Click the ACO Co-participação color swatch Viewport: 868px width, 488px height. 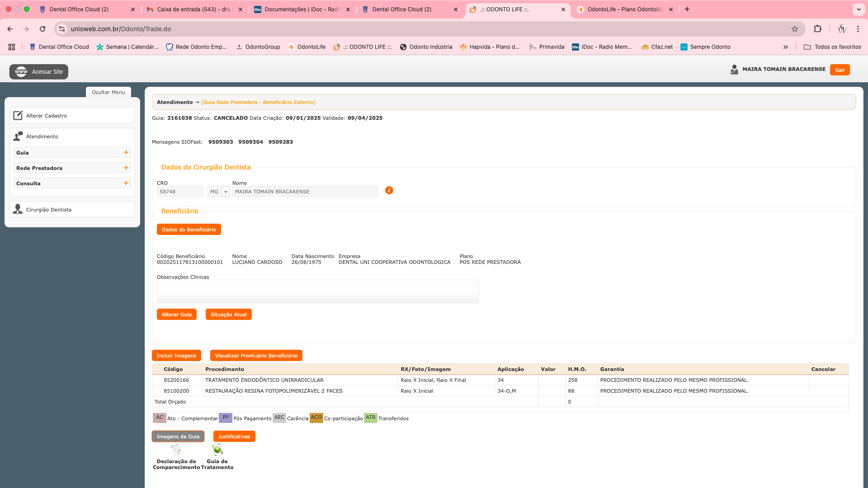316,418
